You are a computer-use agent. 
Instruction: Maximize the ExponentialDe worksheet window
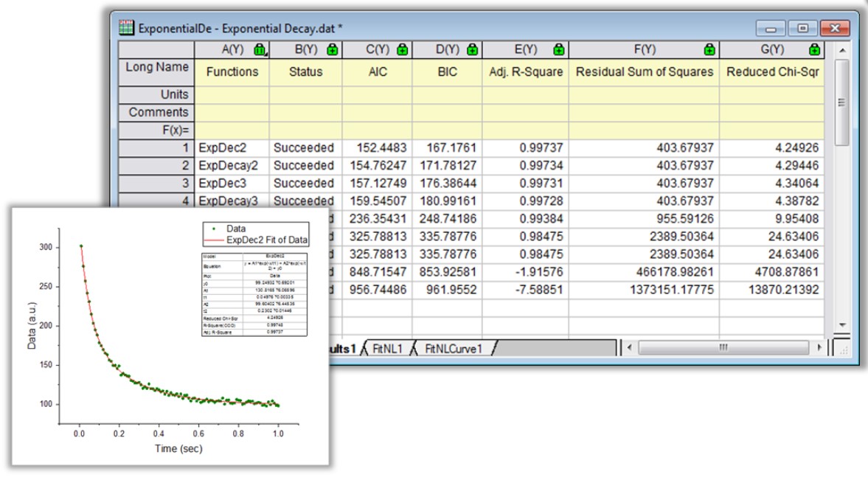802,28
